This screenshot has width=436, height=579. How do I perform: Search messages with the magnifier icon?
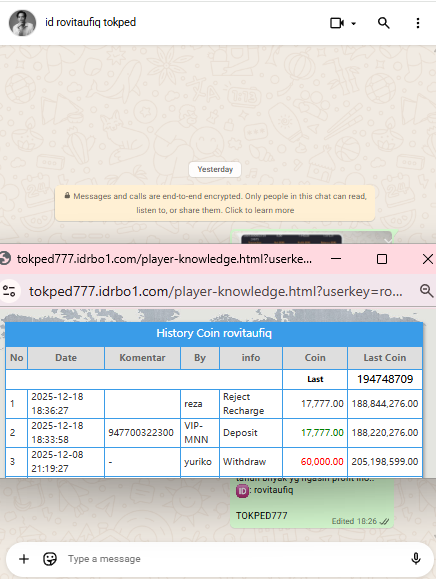point(384,23)
